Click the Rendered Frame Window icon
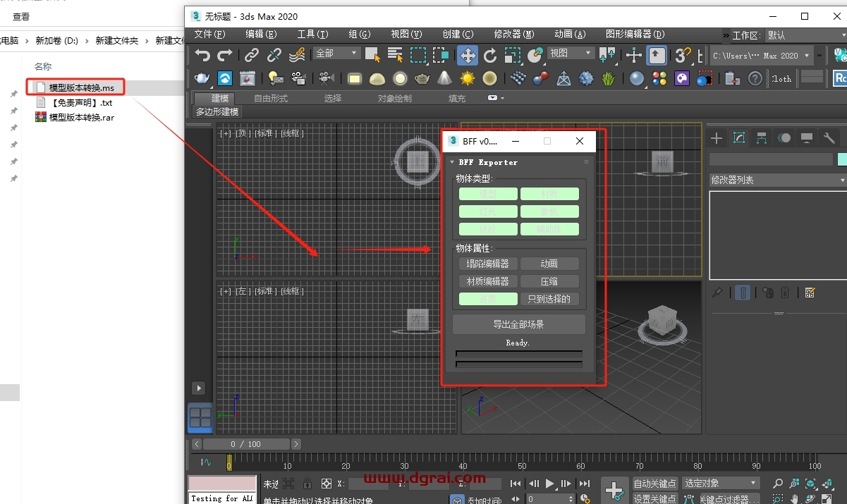847x504 pixels. click(x=248, y=78)
